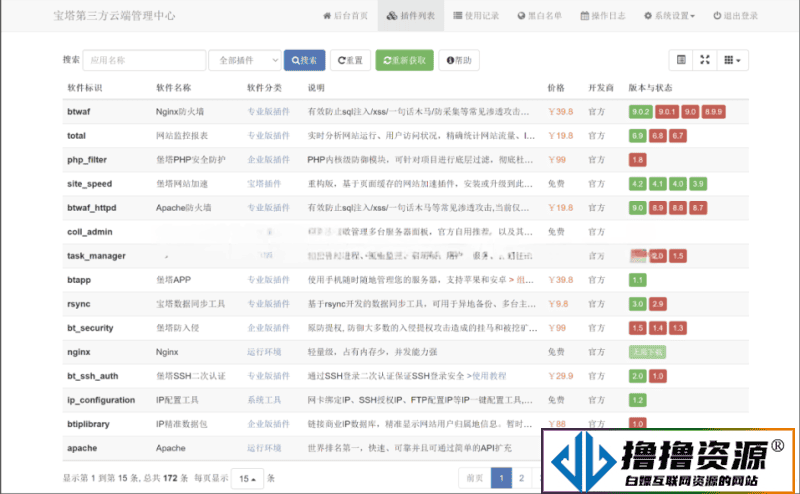The height and width of the screenshot is (494, 800).
Task: Select the btwaf identifier cell
Action: [79, 112]
